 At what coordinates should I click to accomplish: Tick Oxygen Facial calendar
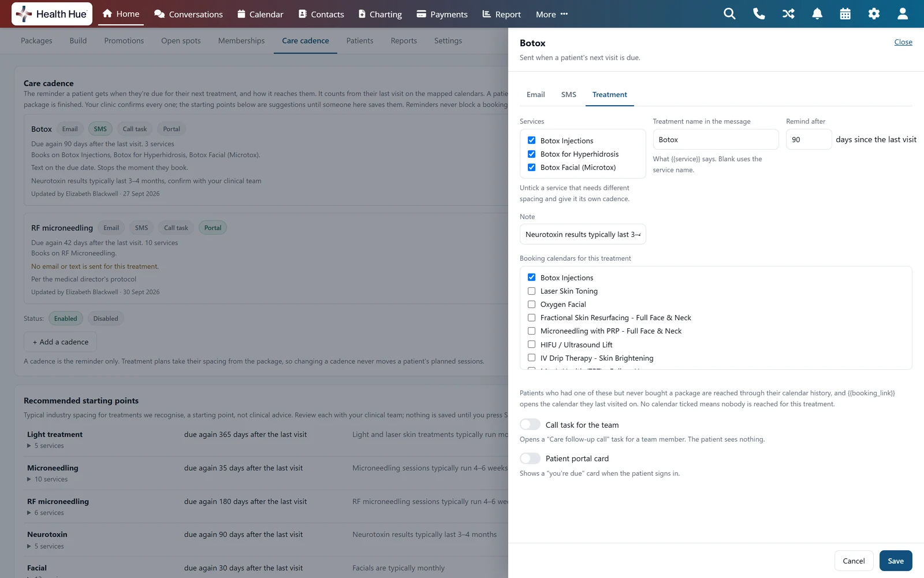coord(531,304)
